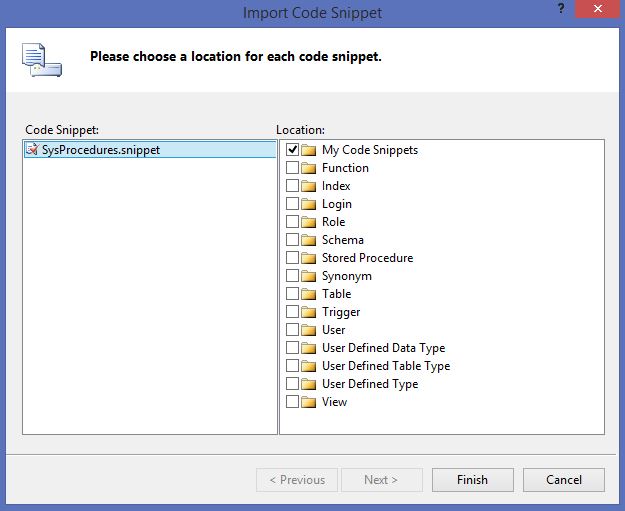The image size is (625, 511).
Task: Select the User Defined Data Type label
Action: 383,348
